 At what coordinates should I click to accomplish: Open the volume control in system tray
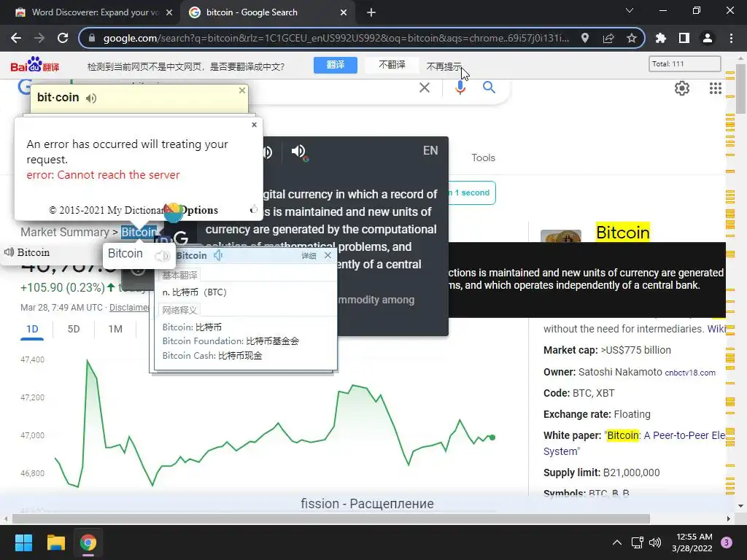pyautogui.click(x=655, y=542)
